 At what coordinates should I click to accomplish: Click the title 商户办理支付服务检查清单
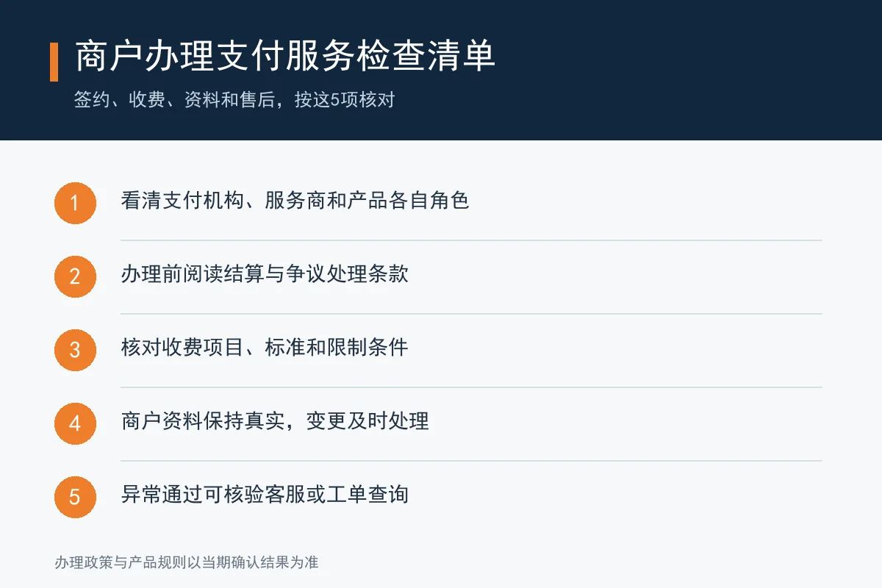tap(285, 57)
